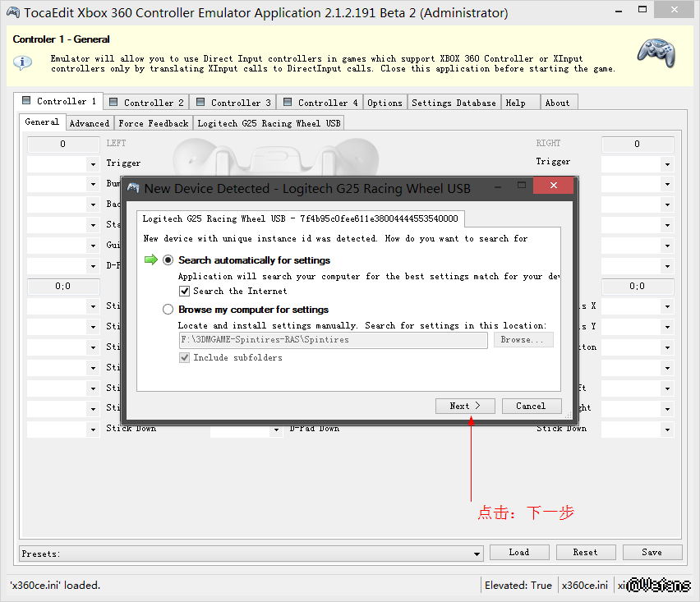Open the Force Feedback sub-tab

click(x=154, y=124)
